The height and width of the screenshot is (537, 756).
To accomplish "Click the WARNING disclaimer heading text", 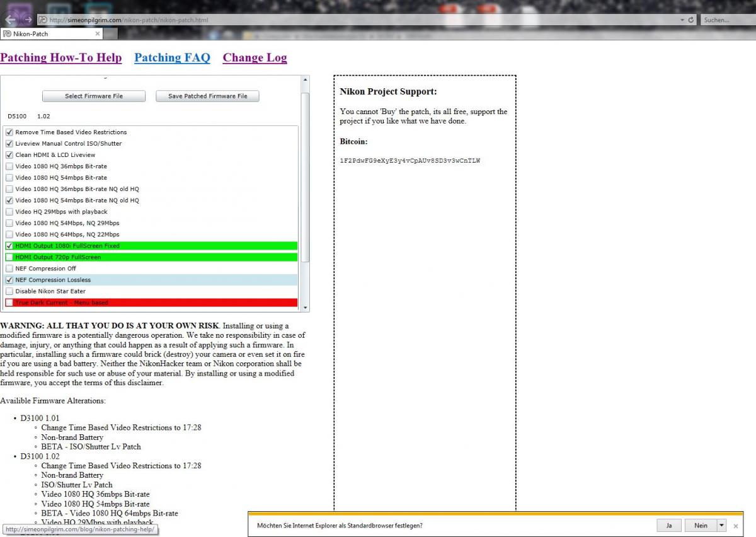I will pyautogui.click(x=110, y=326).
